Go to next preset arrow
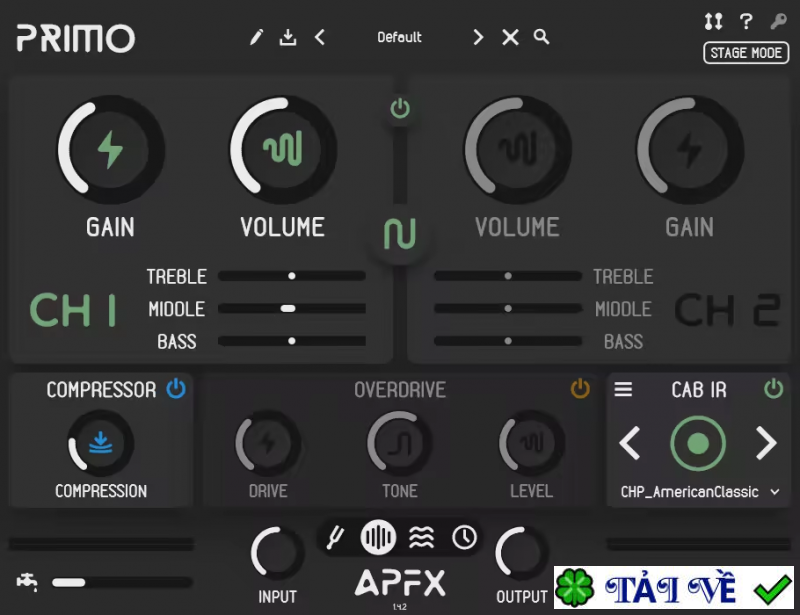Image resolution: width=800 pixels, height=615 pixels. coord(478,37)
